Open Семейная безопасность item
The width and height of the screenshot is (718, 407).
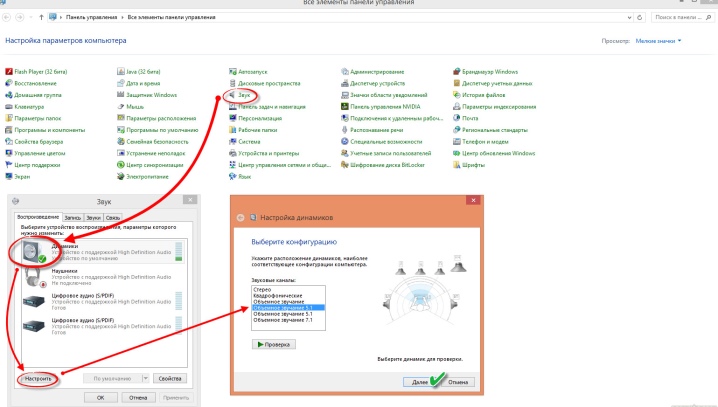[152, 141]
